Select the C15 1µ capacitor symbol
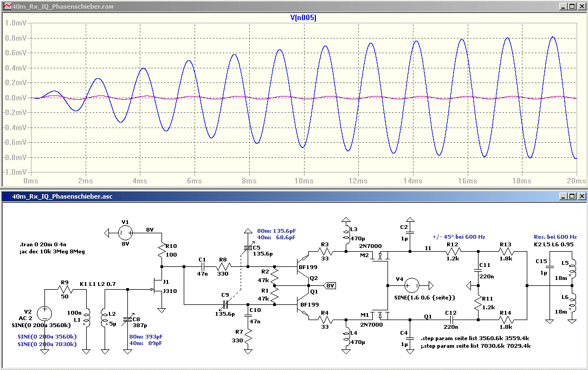 click(x=550, y=267)
